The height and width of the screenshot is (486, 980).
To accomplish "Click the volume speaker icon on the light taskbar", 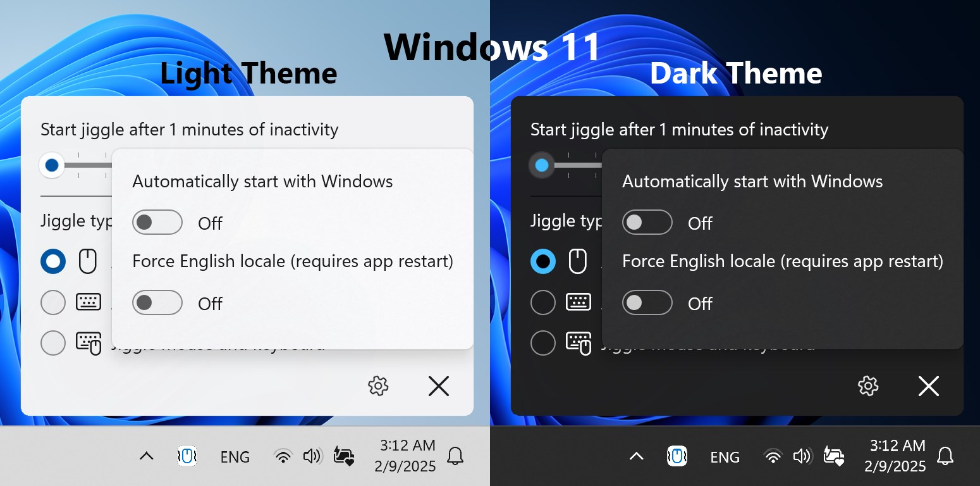I will (x=312, y=456).
